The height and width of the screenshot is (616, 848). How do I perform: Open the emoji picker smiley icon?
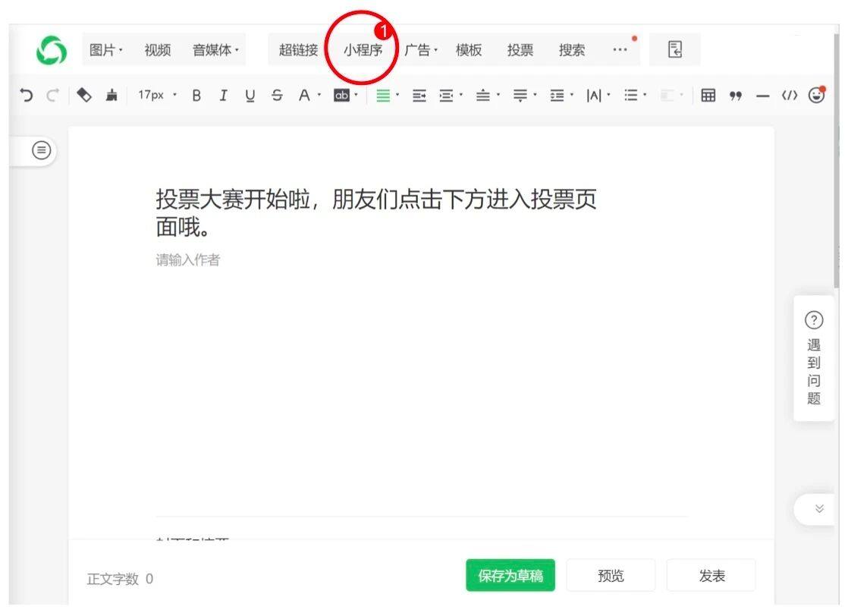pos(816,95)
